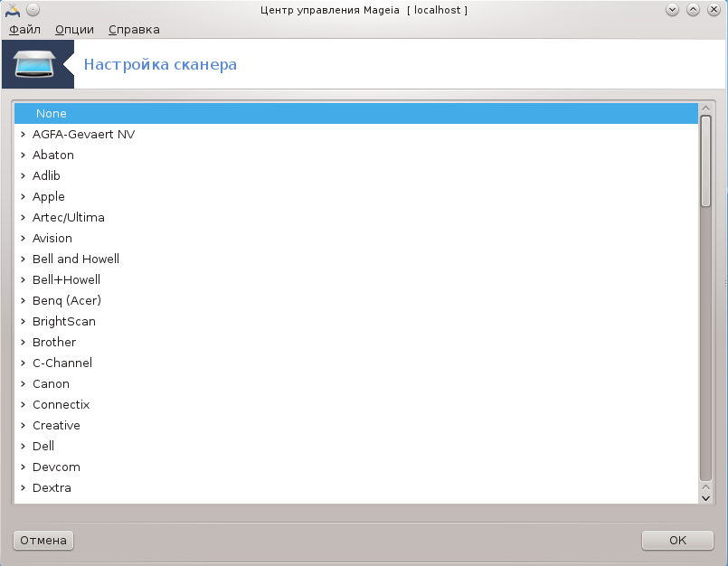Expand the Bell and Howell arrow
This screenshot has height=566, width=728.
click(x=23, y=259)
